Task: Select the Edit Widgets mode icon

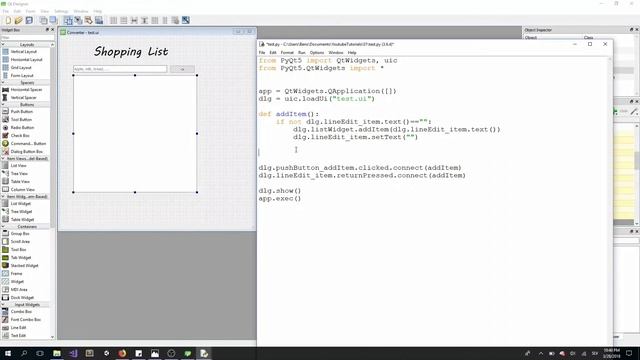Action: tap(68, 20)
